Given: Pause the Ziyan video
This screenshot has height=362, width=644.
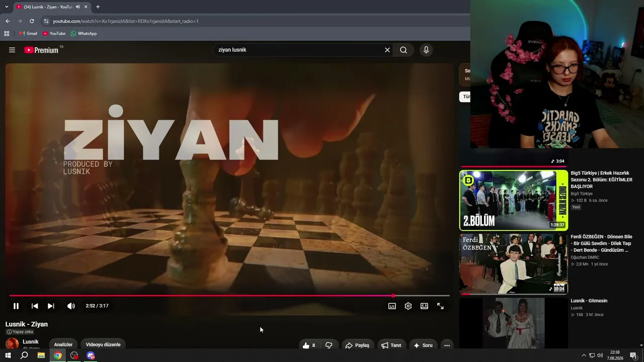Looking at the screenshot, I should pyautogui.click(x=16, y=306).
